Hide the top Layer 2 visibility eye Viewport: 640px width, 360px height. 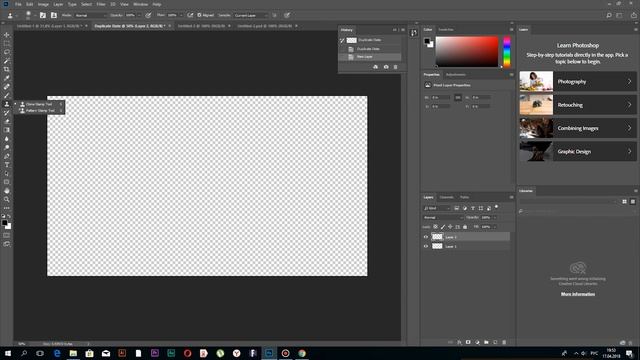[426, 237]
